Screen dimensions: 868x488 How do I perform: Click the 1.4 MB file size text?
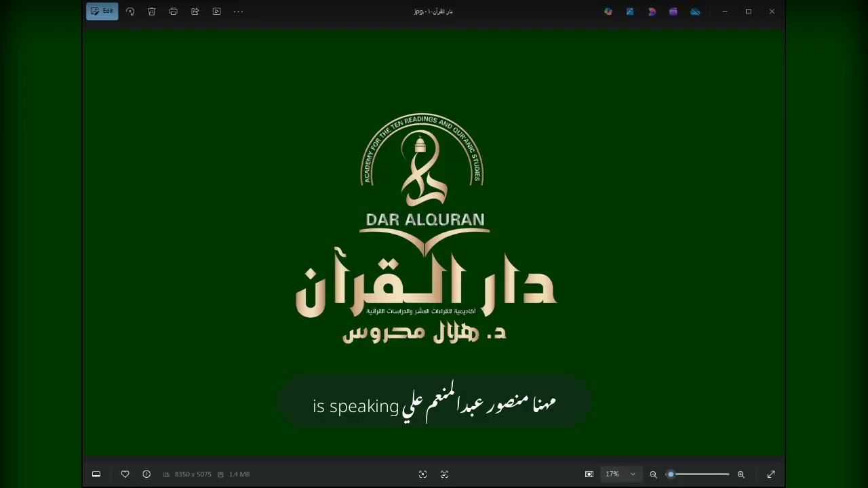[x=239, y=474]
